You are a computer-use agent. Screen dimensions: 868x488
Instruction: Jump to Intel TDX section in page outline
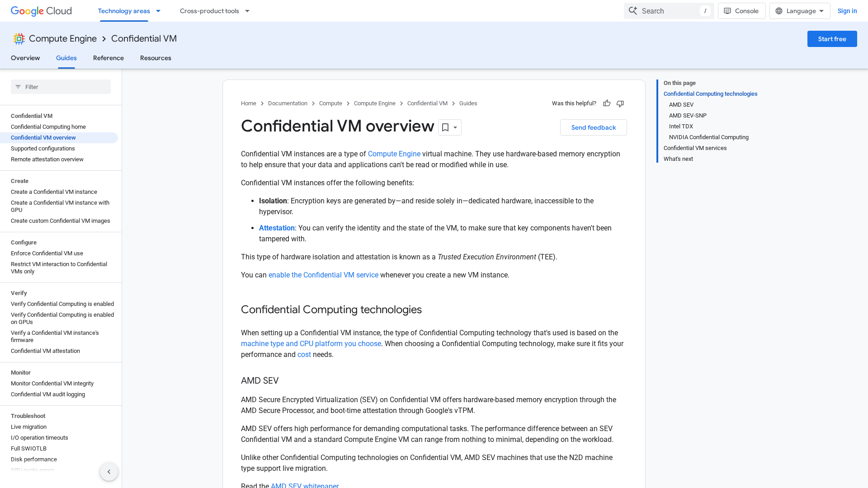[681, 127]
